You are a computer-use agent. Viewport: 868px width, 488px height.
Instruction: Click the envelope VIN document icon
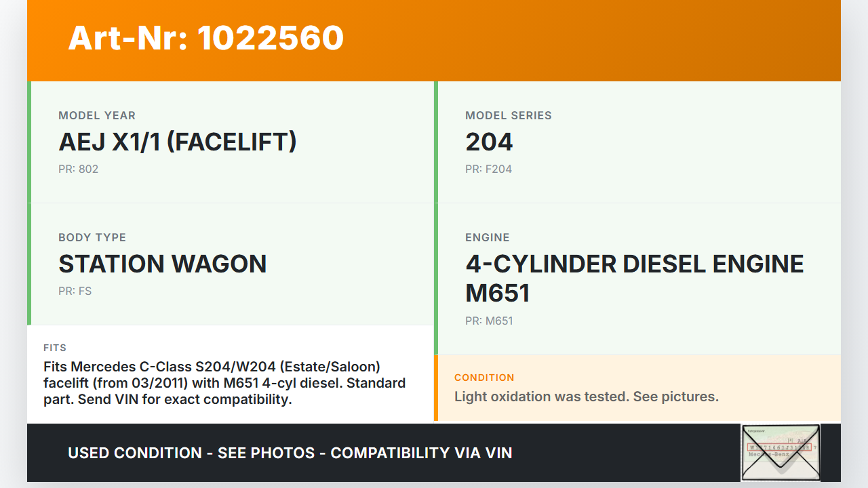point(780,452)
